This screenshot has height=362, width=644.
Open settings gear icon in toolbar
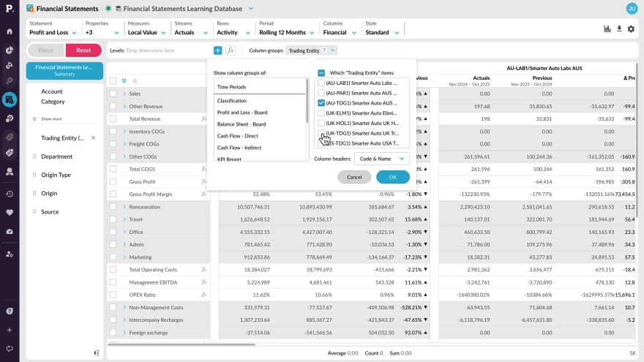(x=632, y=29)
